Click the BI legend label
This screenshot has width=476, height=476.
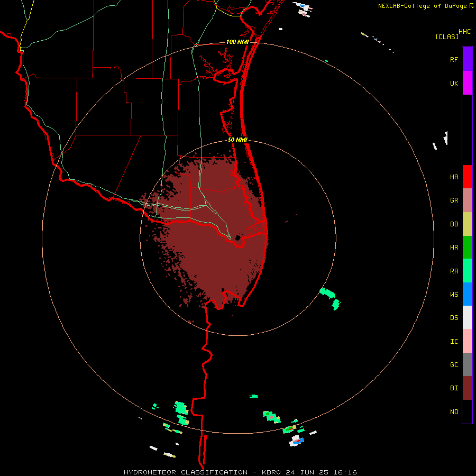454,388
